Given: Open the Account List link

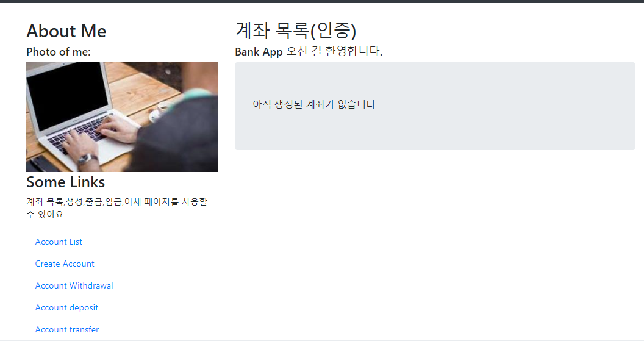Looking at the screenshot, I should pyautogui.click(x=59, y=242).
